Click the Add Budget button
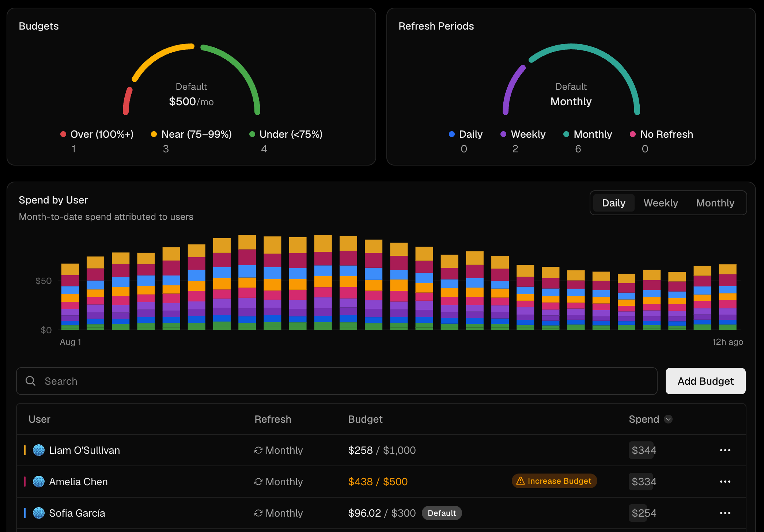Viewport: 764px width, 532px height. pos(706,381)
